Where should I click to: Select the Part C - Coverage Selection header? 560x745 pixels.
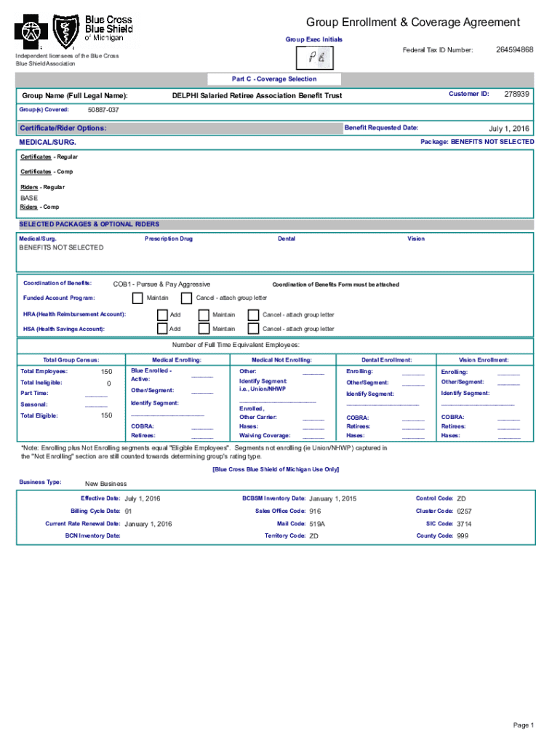point(274,79)
